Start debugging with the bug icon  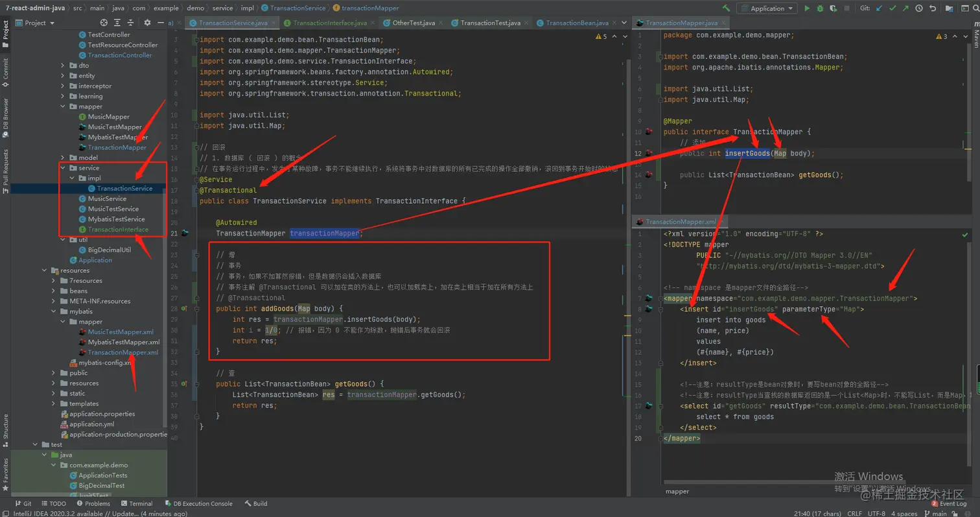(820, 8)
